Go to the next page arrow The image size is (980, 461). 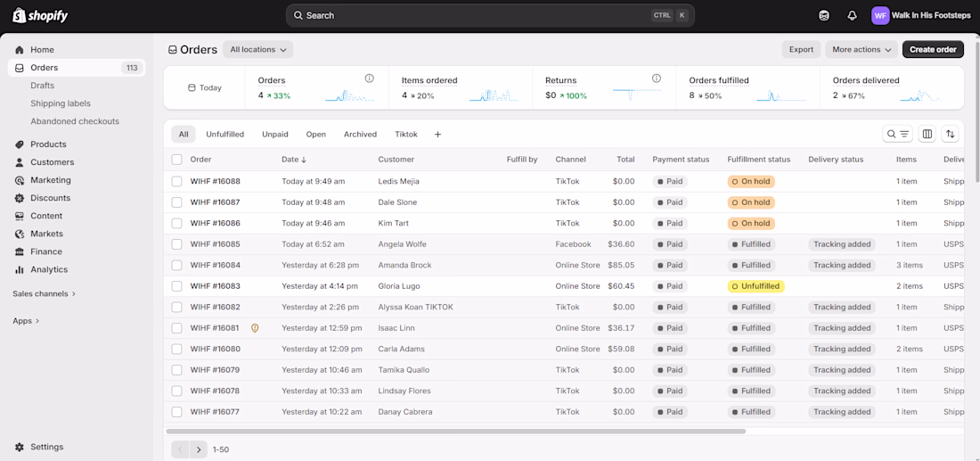(198, 449)
